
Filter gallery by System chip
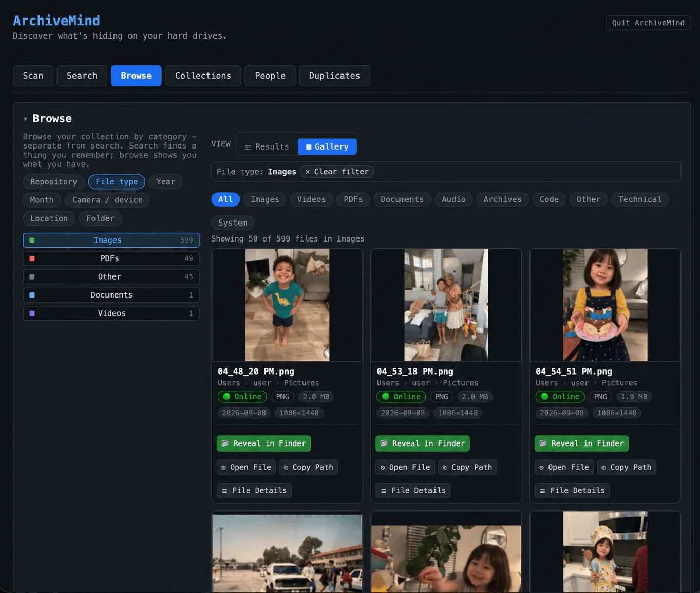233,223
